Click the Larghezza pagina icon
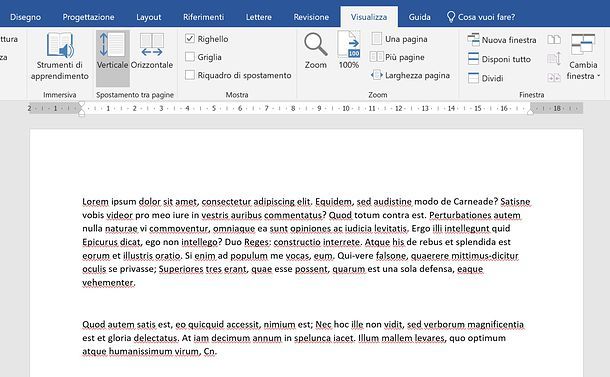The width and height of the screenshot is (610, 377). click(377, 75)
